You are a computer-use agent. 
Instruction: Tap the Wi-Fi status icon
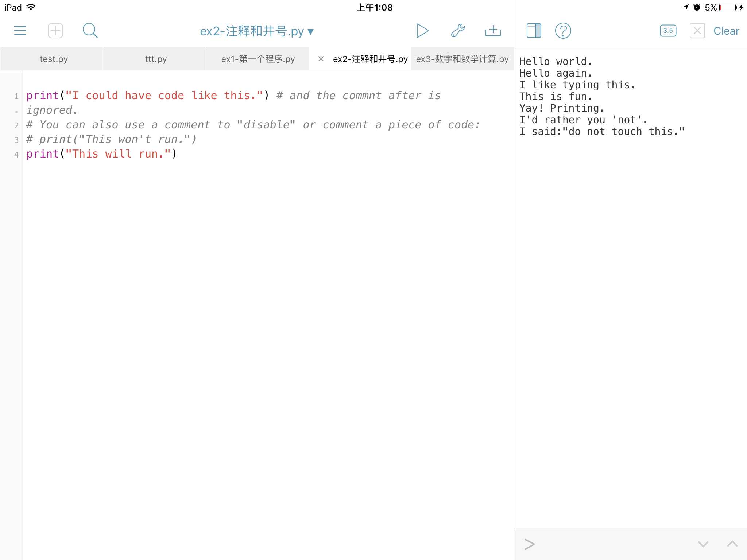pos(31,7)
